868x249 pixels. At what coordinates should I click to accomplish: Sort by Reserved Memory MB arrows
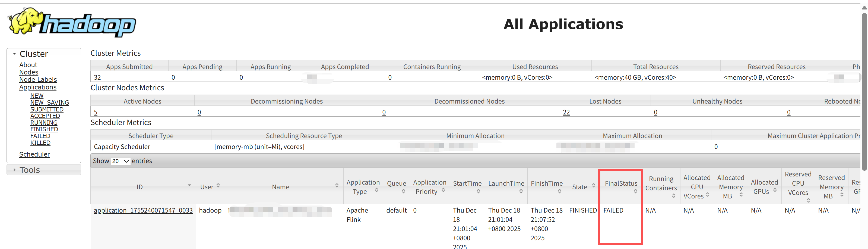click(842, 195)
